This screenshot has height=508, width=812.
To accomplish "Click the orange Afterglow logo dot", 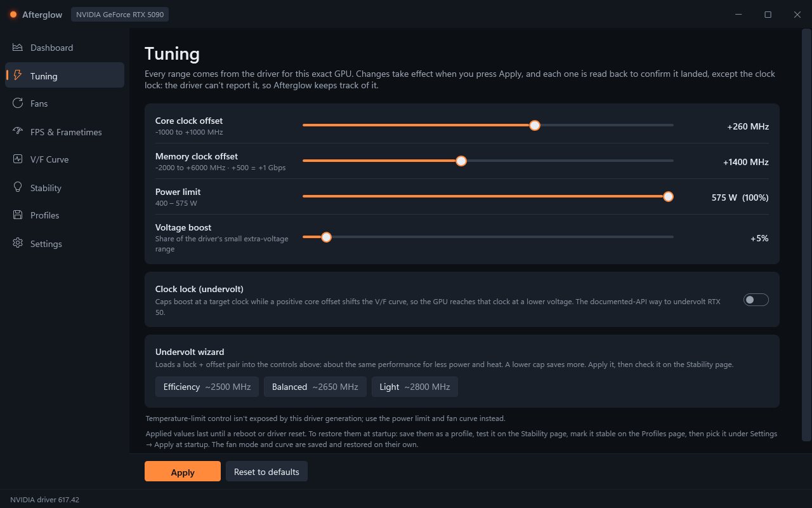I will tap(13, 15).
